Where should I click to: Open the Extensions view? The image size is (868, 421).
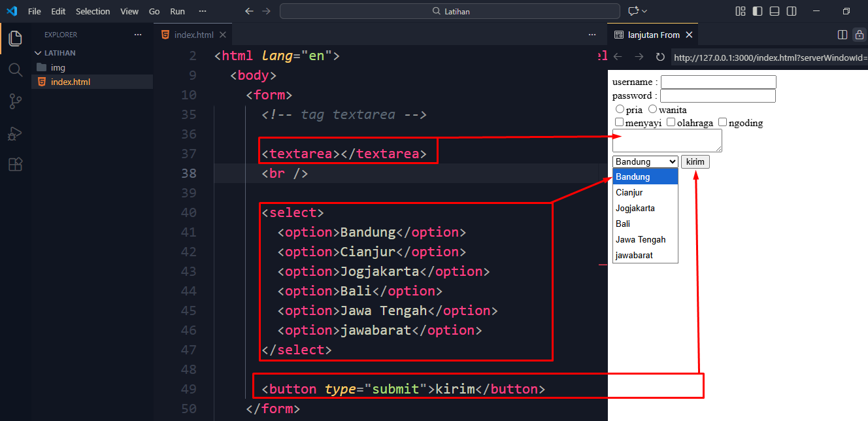[15, 164]
